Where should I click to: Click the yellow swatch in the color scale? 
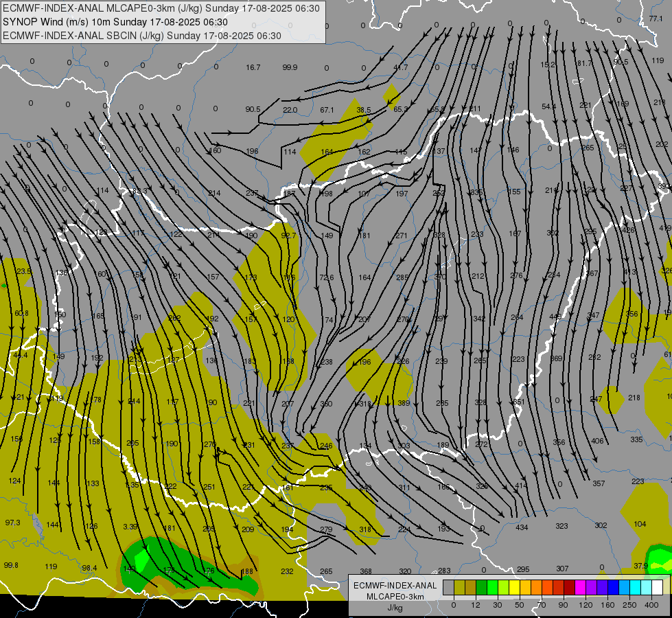pos(514,587)
